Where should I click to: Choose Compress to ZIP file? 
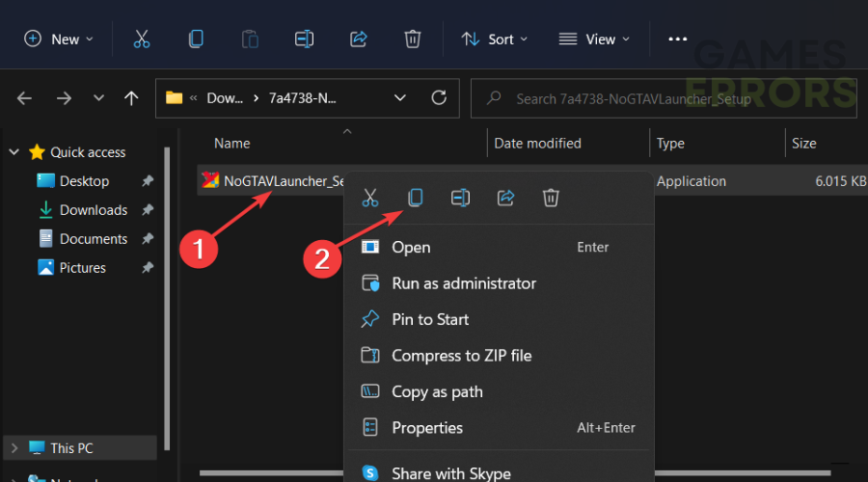tap(461, 356)
